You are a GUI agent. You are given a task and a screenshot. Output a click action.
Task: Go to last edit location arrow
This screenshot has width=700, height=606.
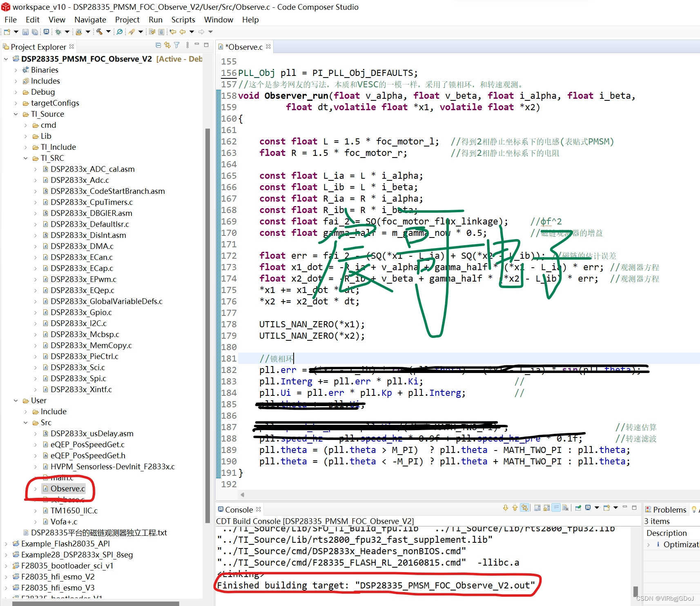173,32
